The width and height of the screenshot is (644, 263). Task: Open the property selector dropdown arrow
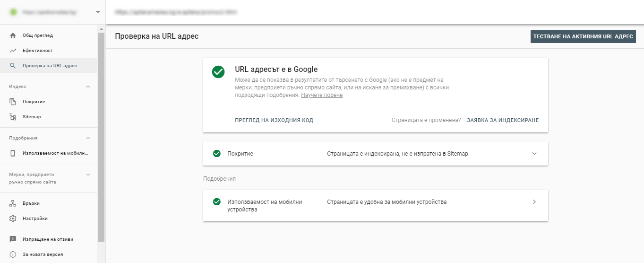(98, 12)
